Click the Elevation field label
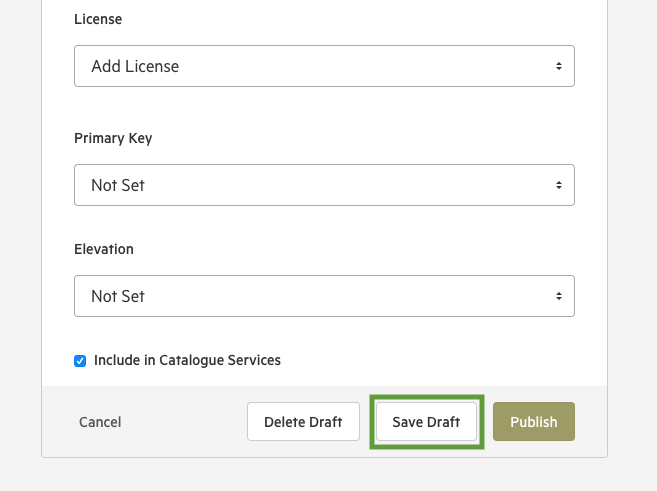Viewport: 657px width, 491px height. 104,249
